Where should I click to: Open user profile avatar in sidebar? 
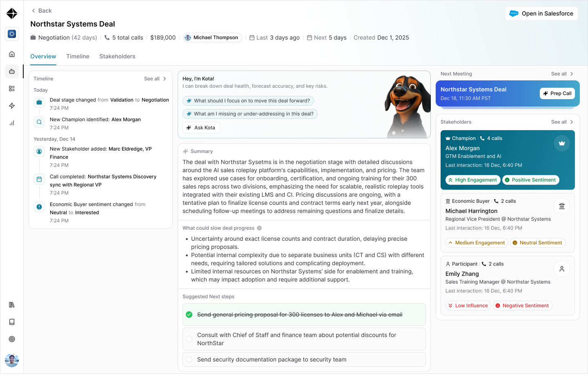coord(12,360)
